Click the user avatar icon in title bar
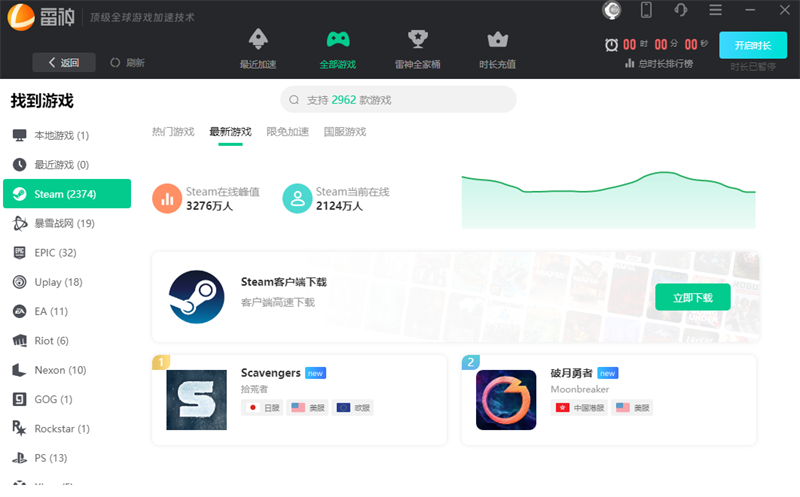 pos(613,10)
